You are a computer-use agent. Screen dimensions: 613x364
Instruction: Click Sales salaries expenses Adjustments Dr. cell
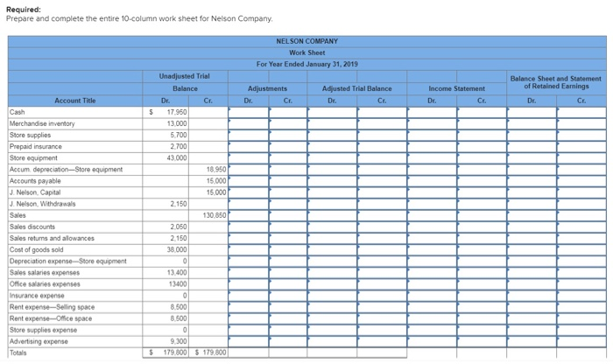point(248,273)
